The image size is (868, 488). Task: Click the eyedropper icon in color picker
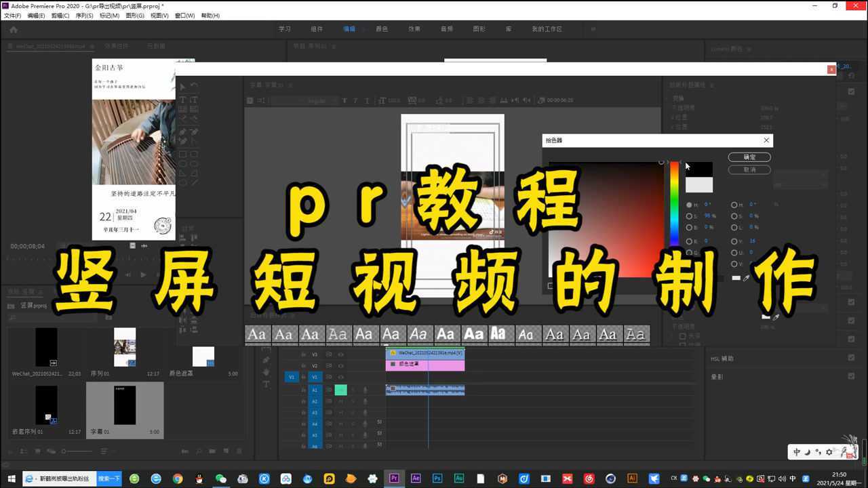pos(747,278)
